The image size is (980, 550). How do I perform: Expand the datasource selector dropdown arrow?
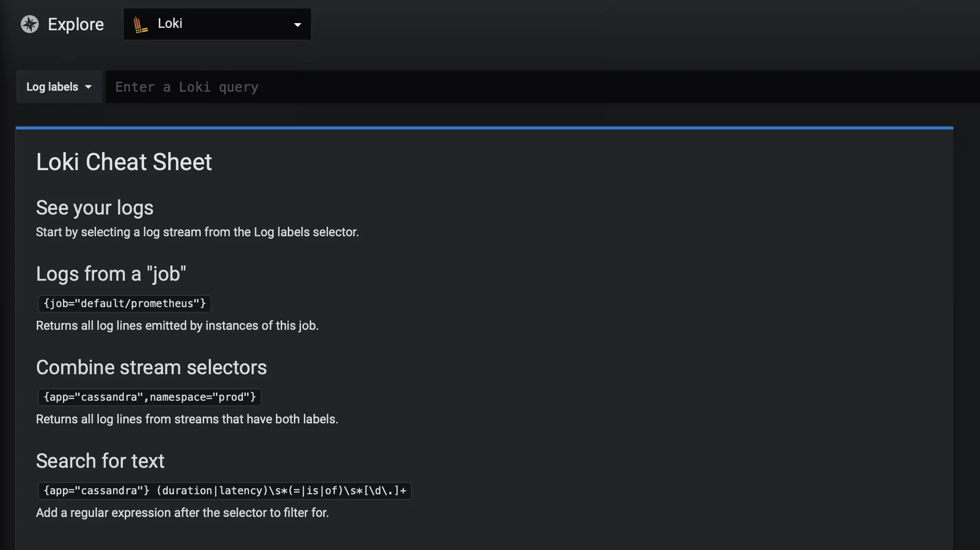pos(298,24)
